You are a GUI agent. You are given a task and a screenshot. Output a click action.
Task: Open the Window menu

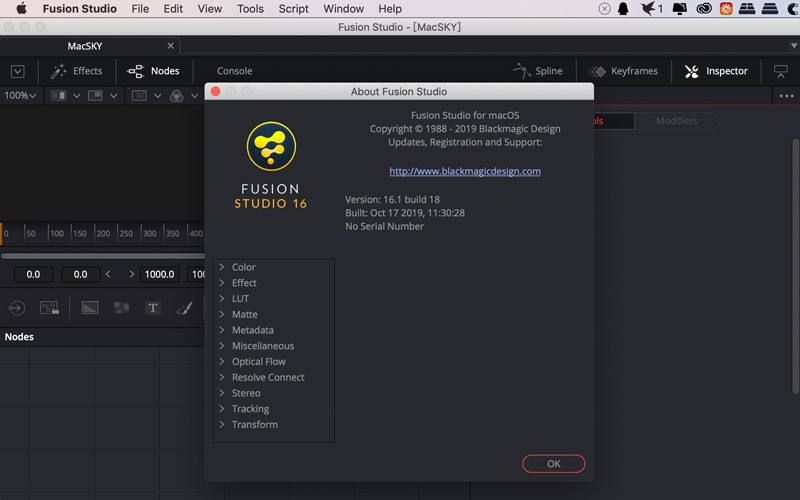coord(343,9)
